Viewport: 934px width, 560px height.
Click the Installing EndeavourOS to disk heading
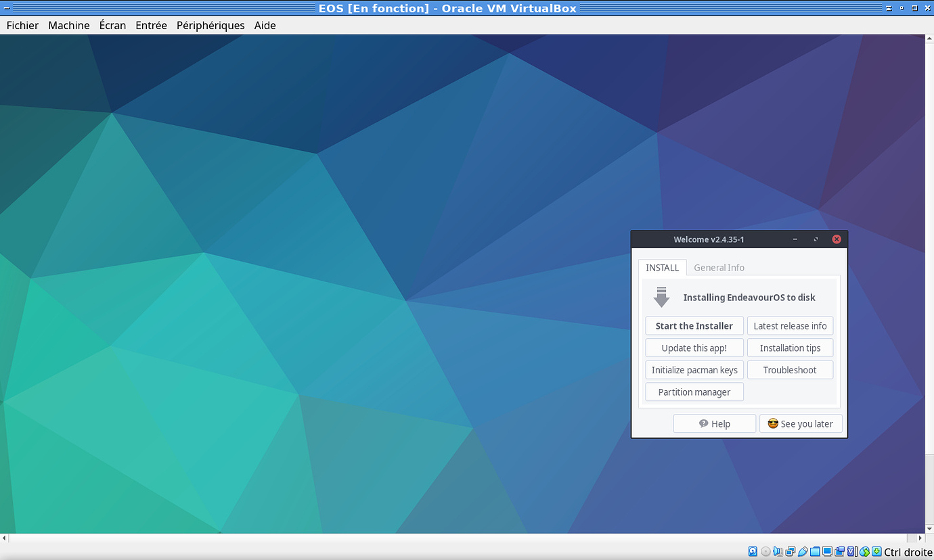749,298
